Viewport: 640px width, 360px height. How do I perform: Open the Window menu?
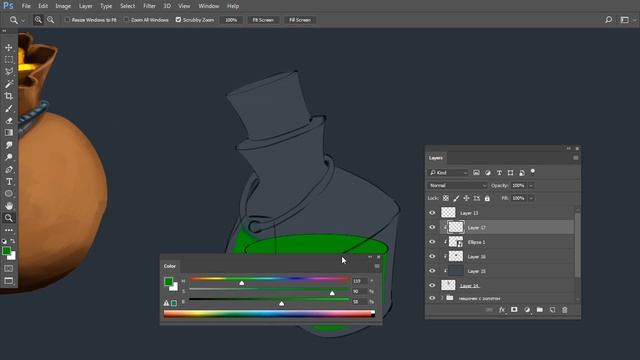(x=209, y=6)
